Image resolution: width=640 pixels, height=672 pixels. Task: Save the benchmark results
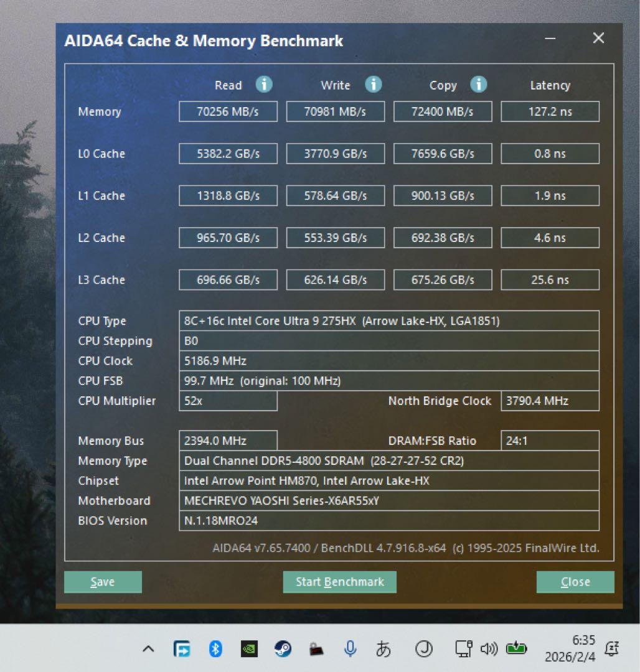103,582
